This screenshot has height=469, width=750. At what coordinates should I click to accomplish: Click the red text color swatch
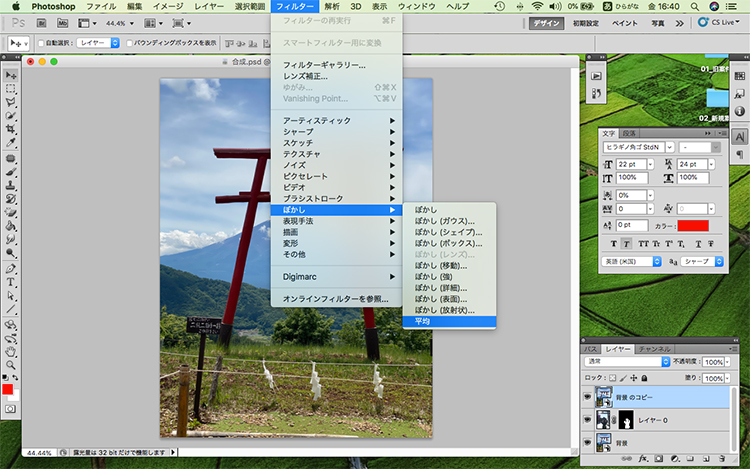click(693, 226)
